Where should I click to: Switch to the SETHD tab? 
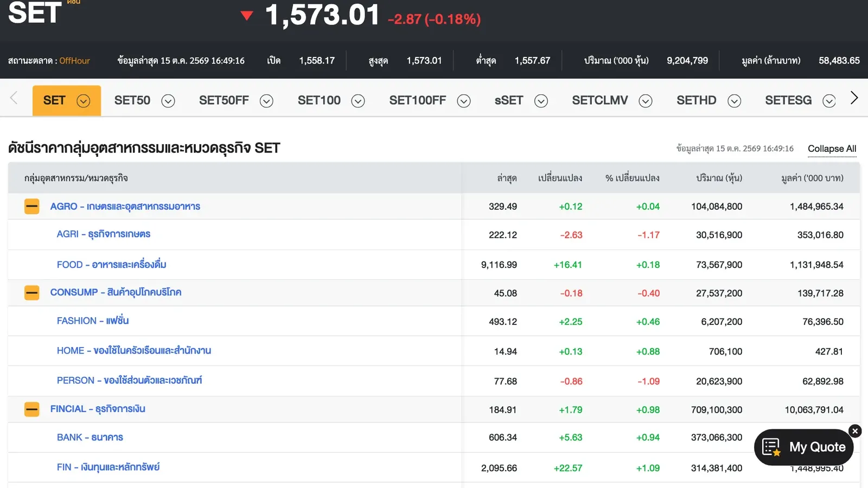click(697, 100)
